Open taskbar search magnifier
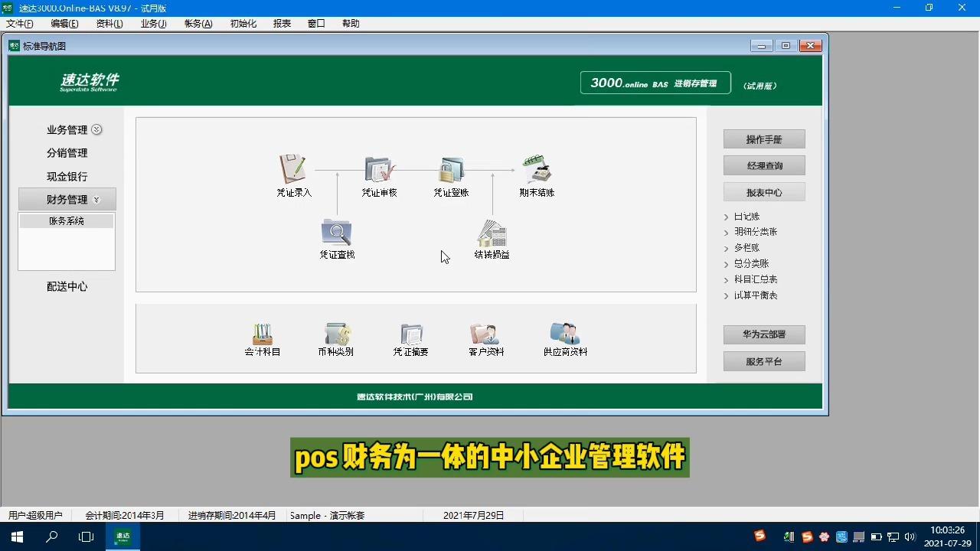Image resolution: width=980 pixels, height=551 pixels. pyautogui.click(x=52, y=536)
